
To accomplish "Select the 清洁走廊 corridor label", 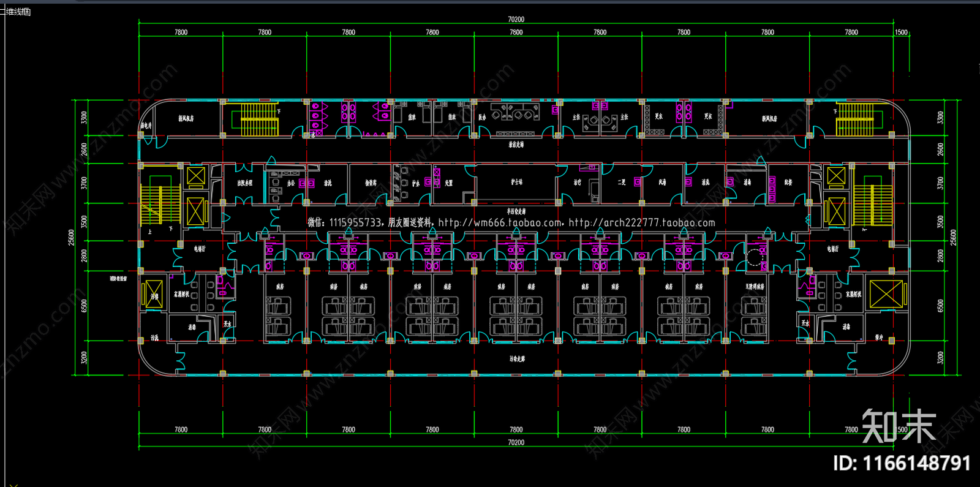I will (x=516, y=145).
